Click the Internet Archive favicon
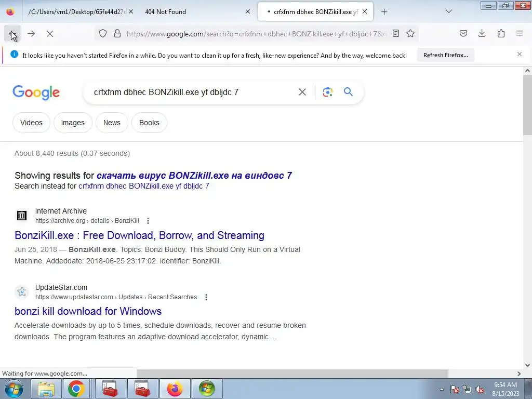This screenshot has width=532, height=399. [22, 216]
